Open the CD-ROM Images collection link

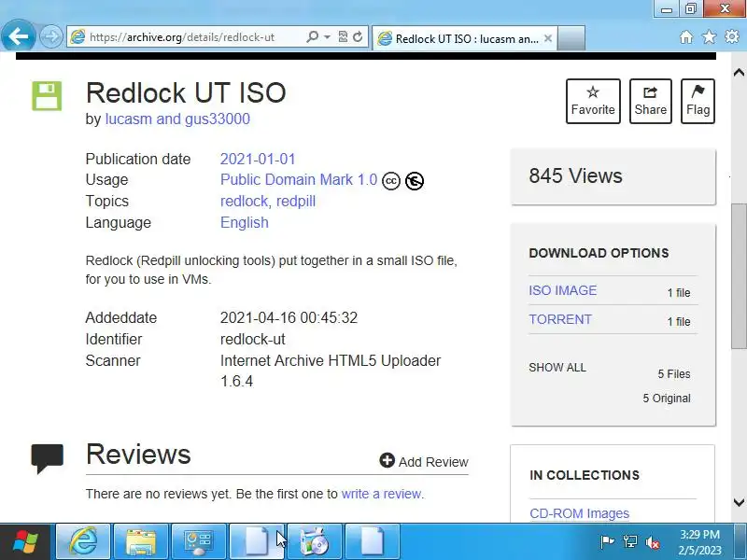(x=579, y=513)
